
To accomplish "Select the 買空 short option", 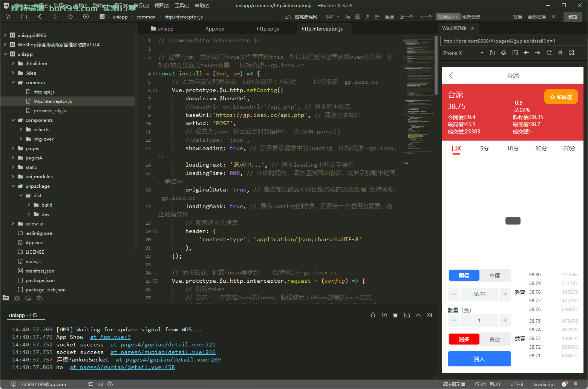I will 495,339.
